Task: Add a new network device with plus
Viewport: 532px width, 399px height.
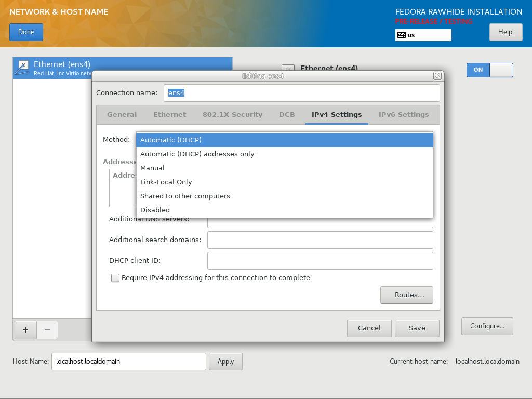Action: pyautogui.click(x=25, y=330)
